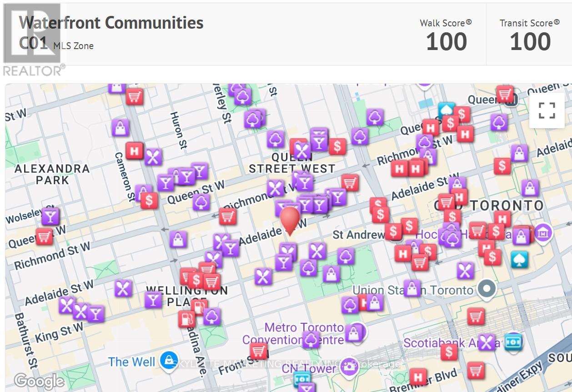Click the St Andrew station label
The image size is (572, 392).
pyautogui.click(x=359, y=235)
